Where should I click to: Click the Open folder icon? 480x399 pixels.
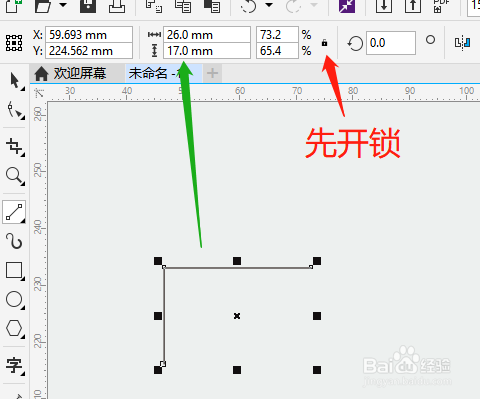(43, 6)
